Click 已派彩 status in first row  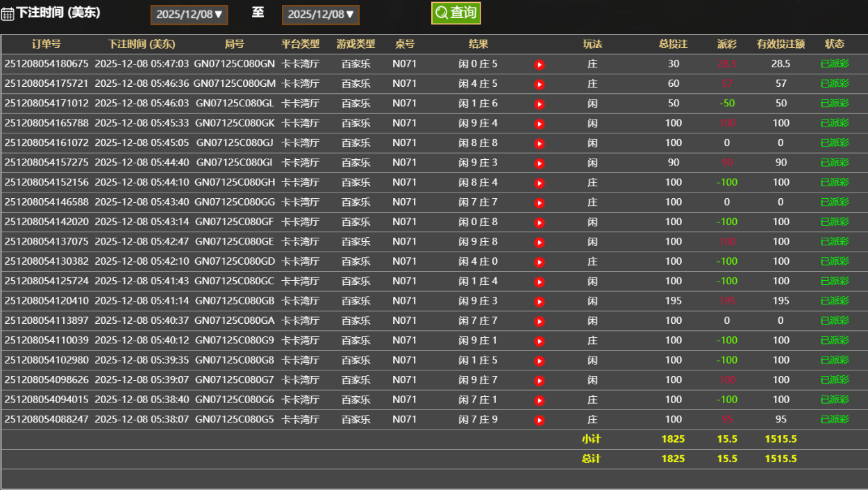[x=834, y=64]
